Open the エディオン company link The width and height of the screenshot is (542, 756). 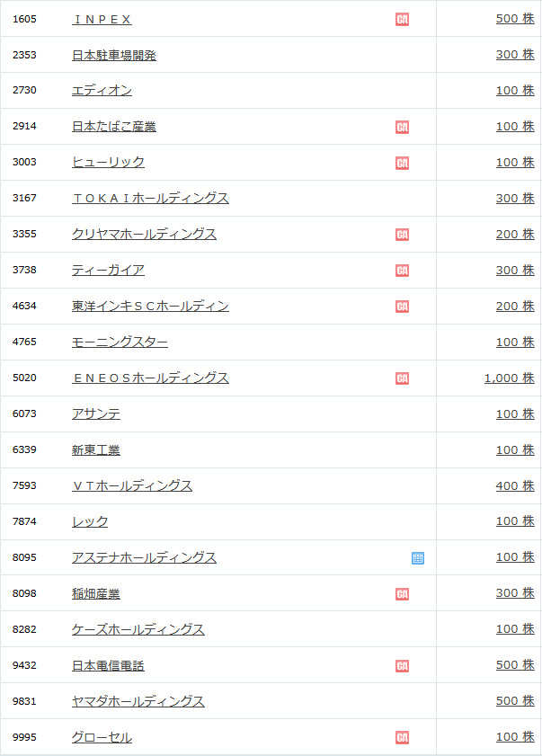102,91
